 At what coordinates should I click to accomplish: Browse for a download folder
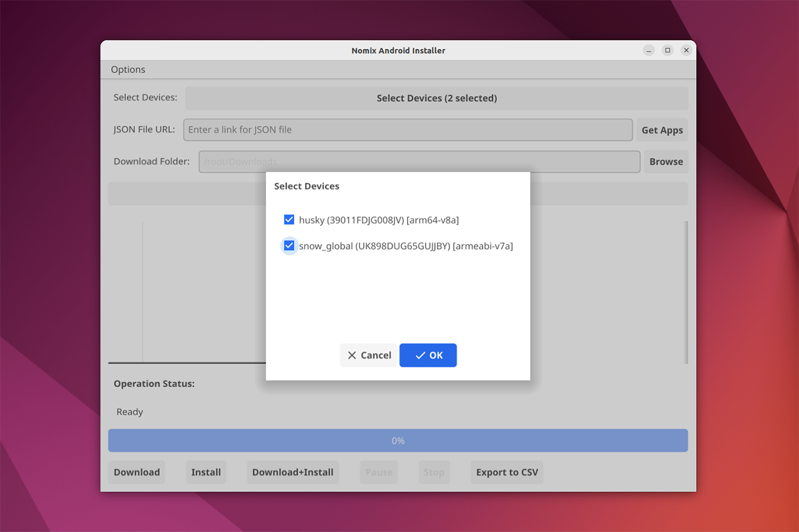coord(666,162)
